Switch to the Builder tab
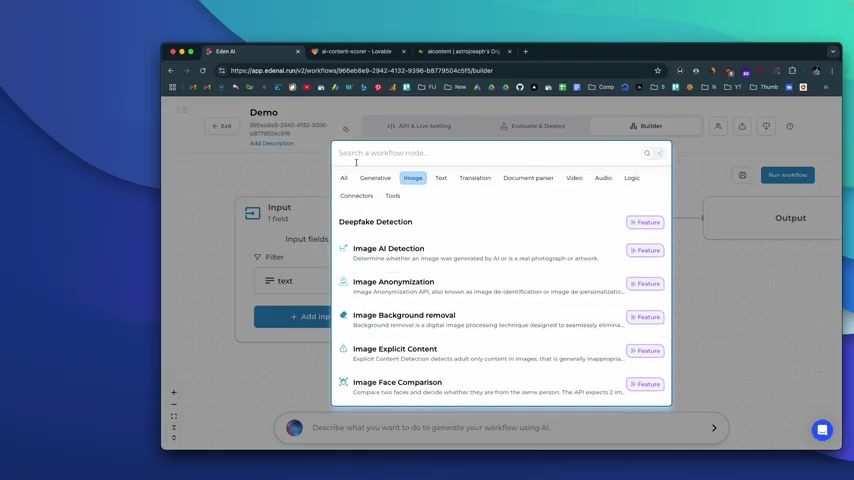 646,126
